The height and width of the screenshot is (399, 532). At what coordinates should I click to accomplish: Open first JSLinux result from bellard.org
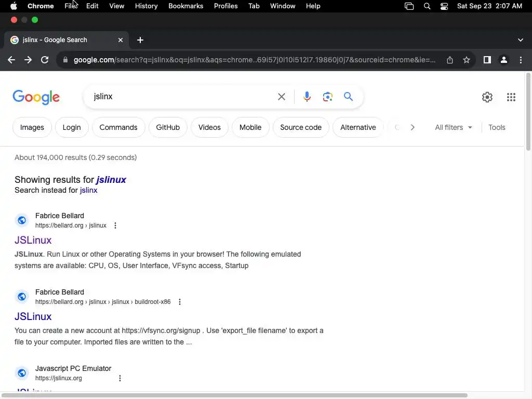(33, 240)
